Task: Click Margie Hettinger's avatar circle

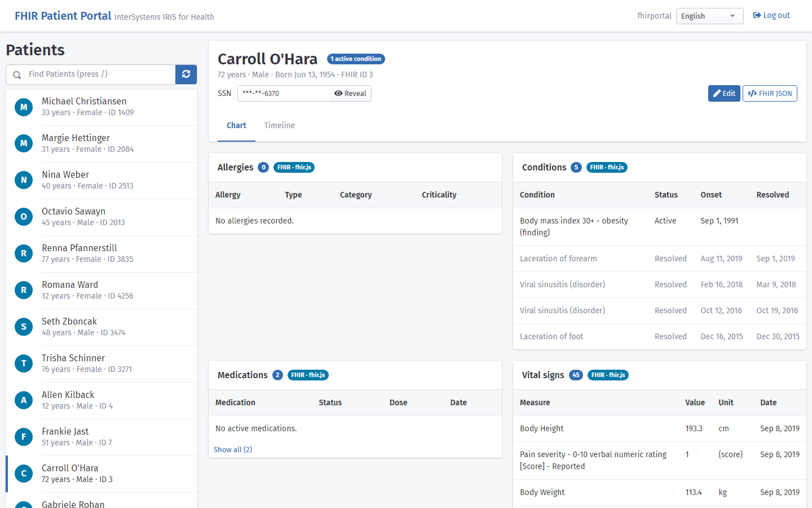Action: 24,143
